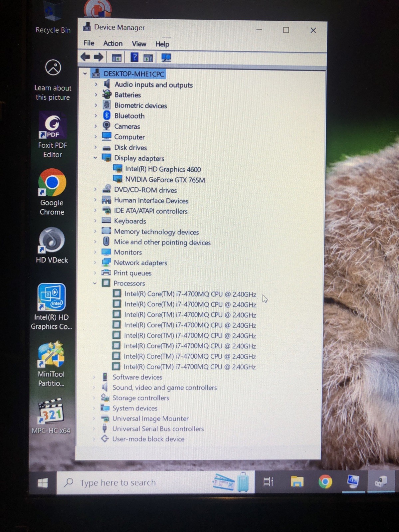Click the Forward arrow toolbar icon

99,57
